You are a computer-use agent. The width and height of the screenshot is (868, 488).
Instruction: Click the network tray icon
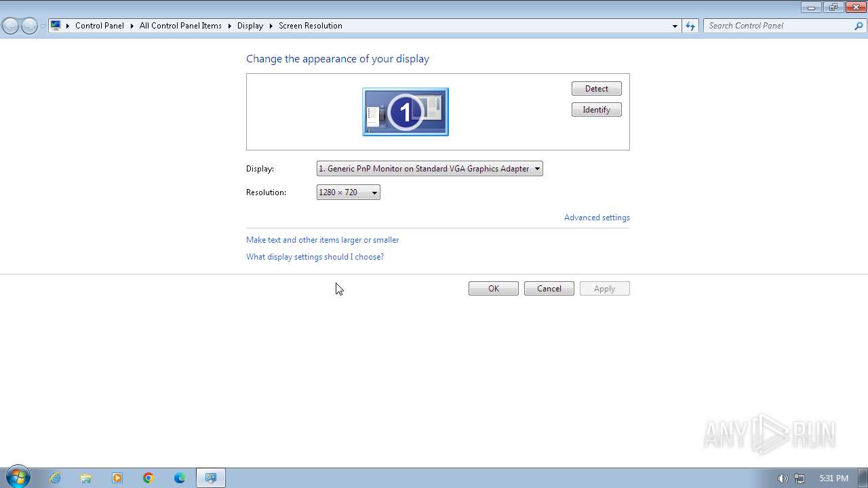[800, 479]
